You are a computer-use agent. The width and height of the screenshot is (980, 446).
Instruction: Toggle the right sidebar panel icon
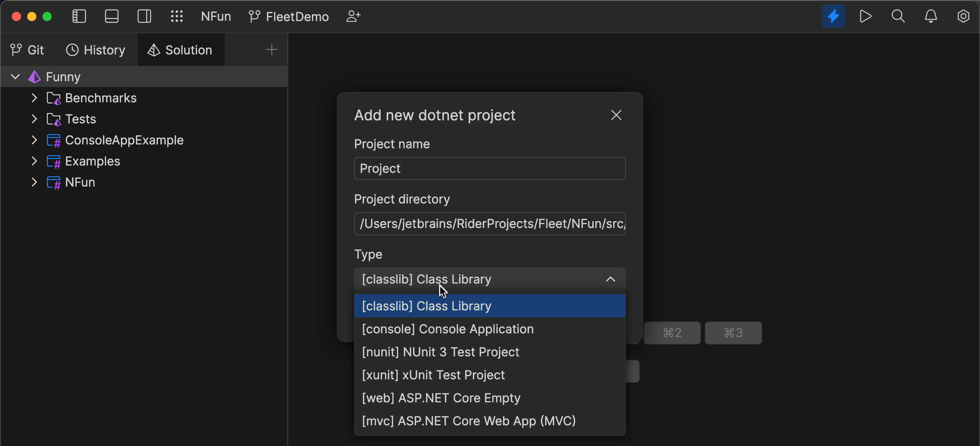(144, 16)
